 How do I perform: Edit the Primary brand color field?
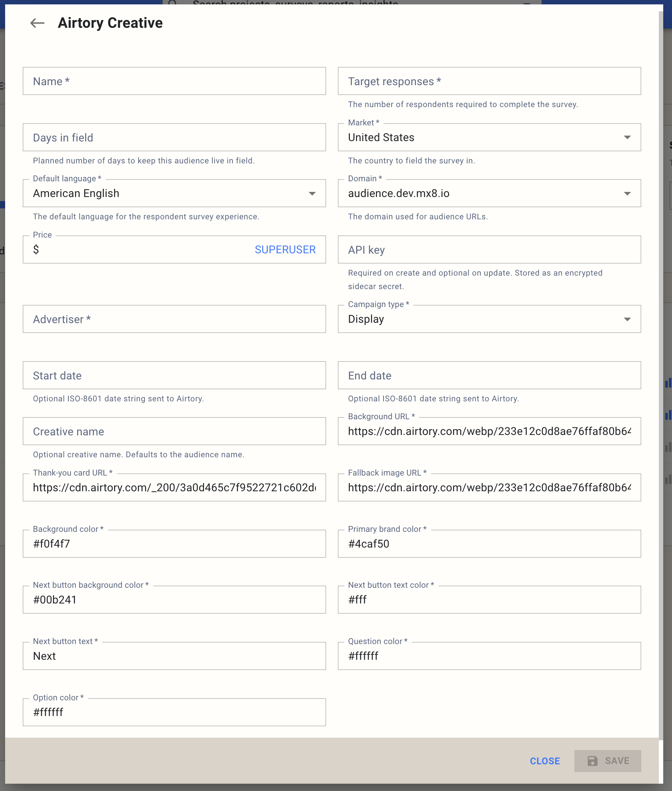point(489,544)
